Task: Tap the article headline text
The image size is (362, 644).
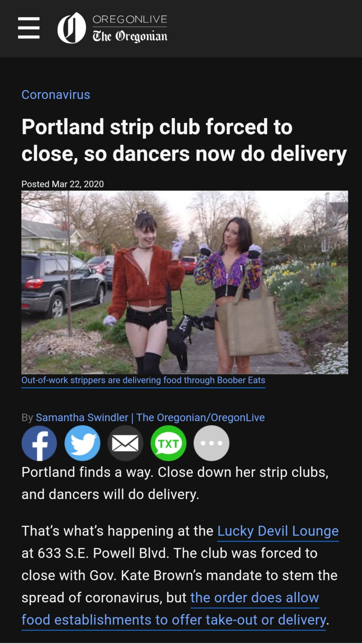Action: (x=184, y=140)
